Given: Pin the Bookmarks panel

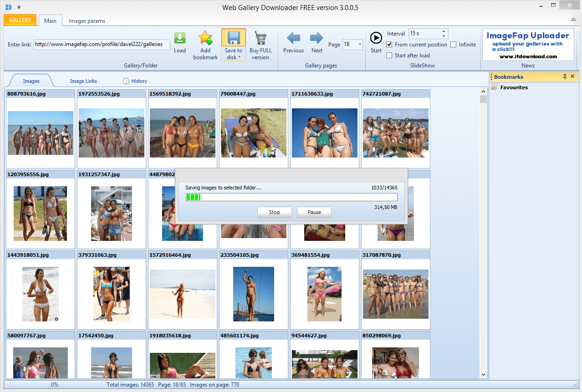Looking at the screenshot, I should tap(565, 76).
